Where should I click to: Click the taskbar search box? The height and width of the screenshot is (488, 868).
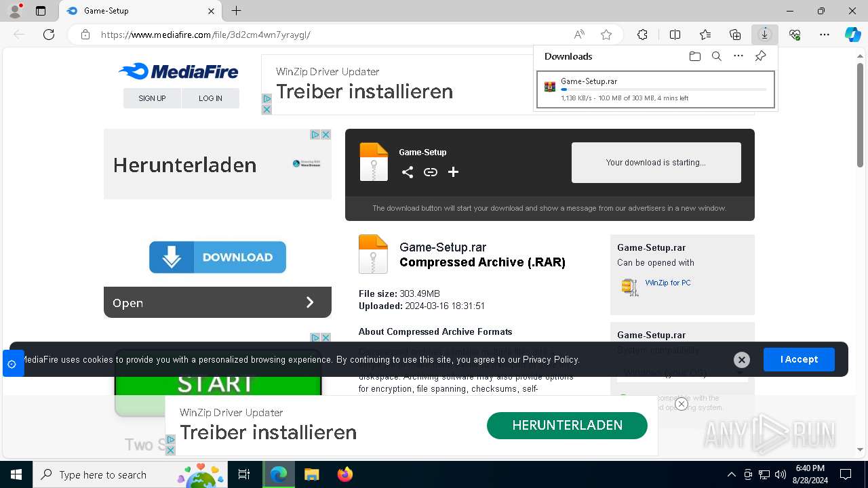pos(130,474)
